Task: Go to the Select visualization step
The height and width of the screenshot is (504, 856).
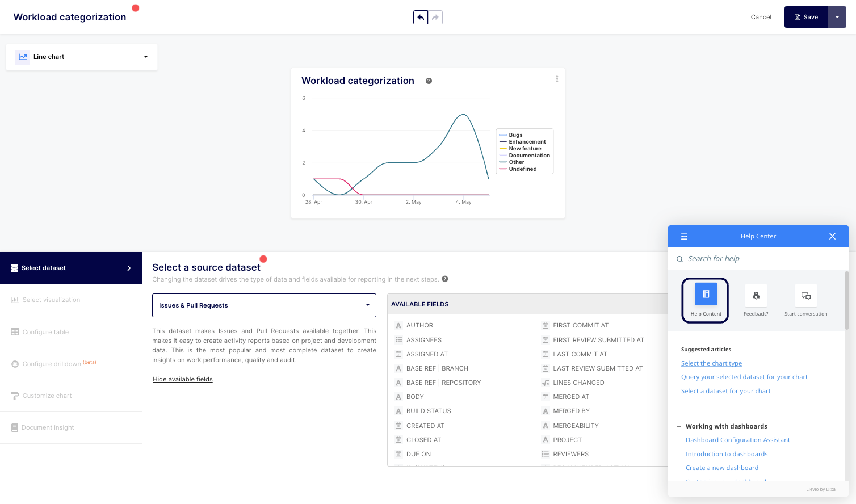Action: (x=51, y=300)
